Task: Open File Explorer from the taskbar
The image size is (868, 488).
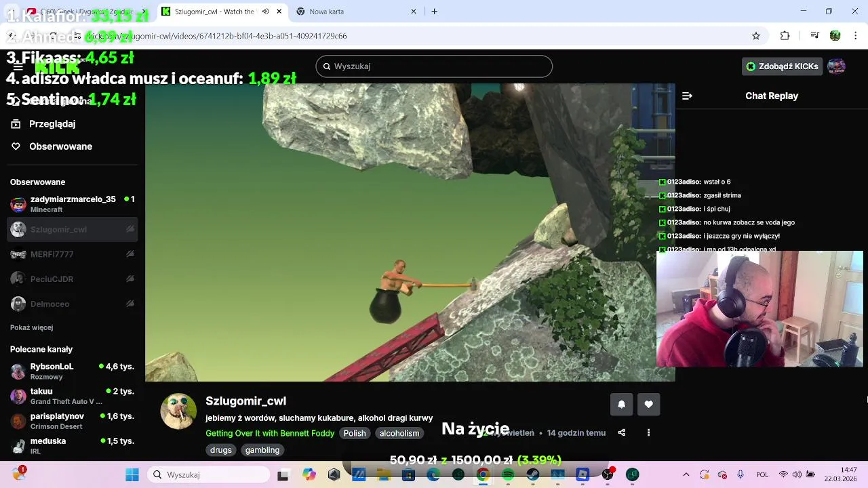Action: (x=383, y=474)
